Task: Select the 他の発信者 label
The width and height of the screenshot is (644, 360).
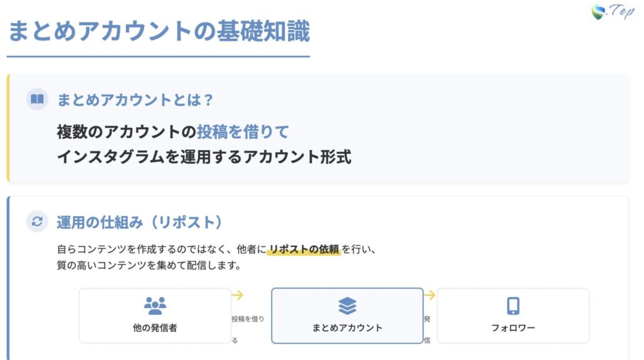Action: (x=155, y=328)
